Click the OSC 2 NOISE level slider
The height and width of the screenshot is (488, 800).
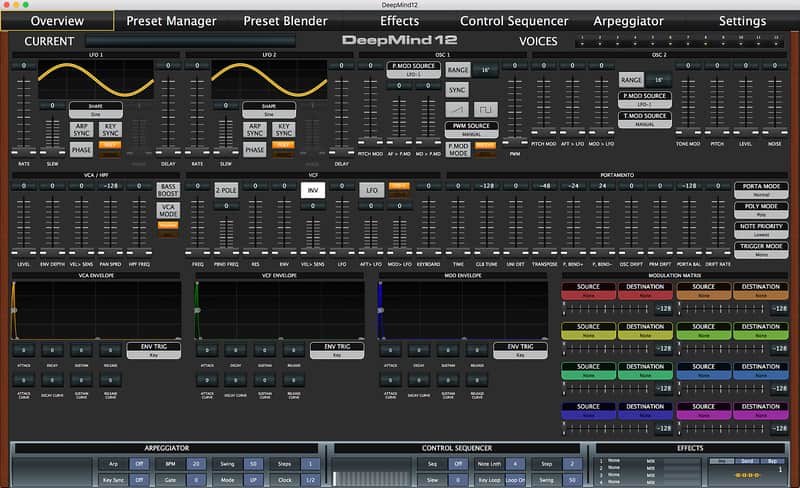point(774,105)
